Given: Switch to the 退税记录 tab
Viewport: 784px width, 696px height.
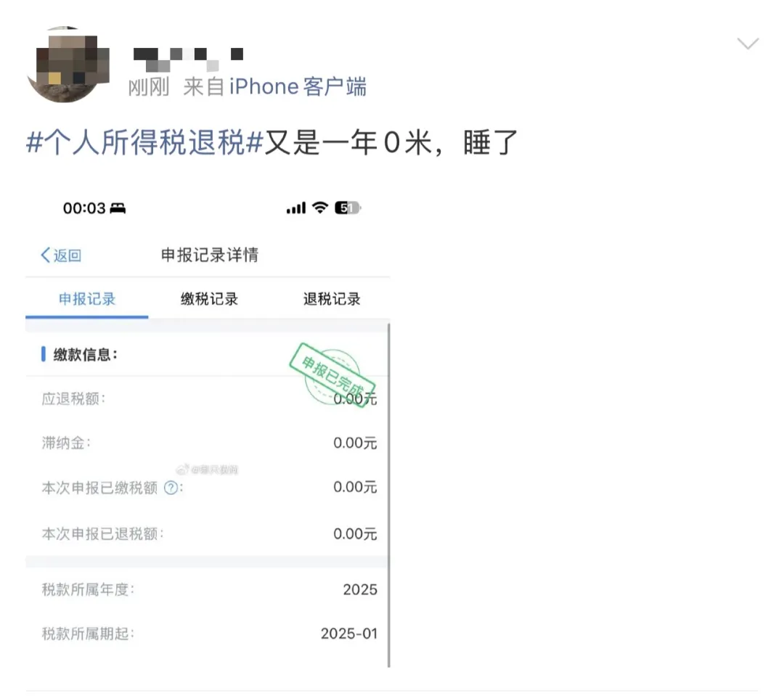Looking at the screenshot, I should click(x=332, y=299).
